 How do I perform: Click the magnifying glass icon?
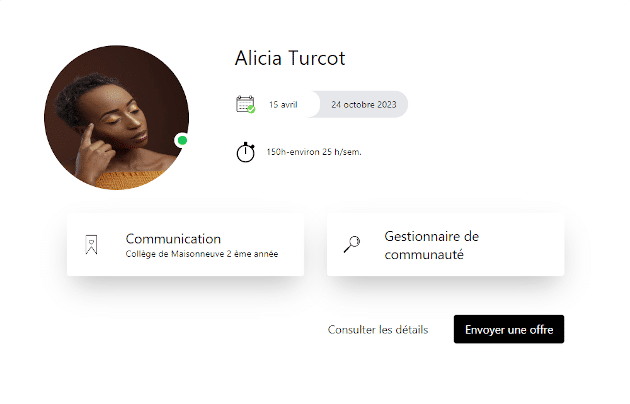click(352, 244)
